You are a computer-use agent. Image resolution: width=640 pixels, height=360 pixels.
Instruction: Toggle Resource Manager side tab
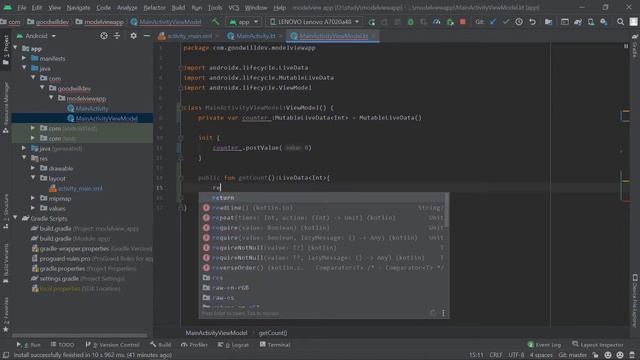coord(6,107)
